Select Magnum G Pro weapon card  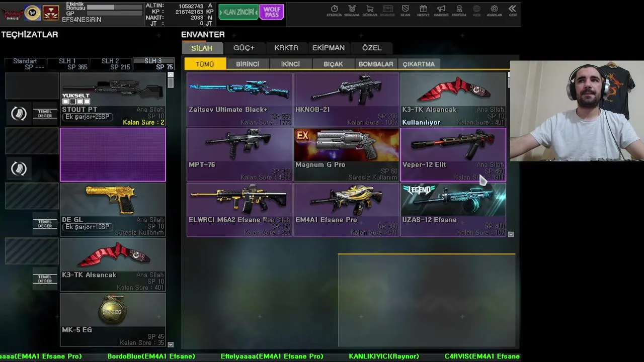pos(346,154)
